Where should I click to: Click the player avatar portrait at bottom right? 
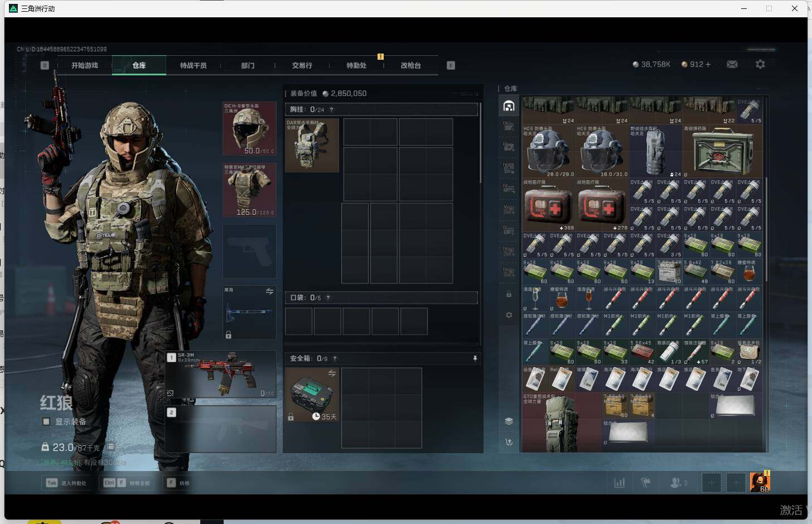760,482
